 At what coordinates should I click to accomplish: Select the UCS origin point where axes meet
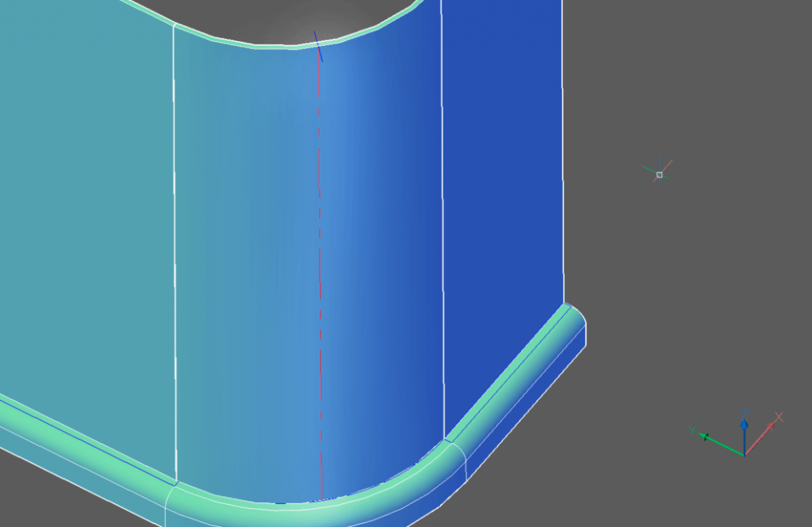(745, 455)
